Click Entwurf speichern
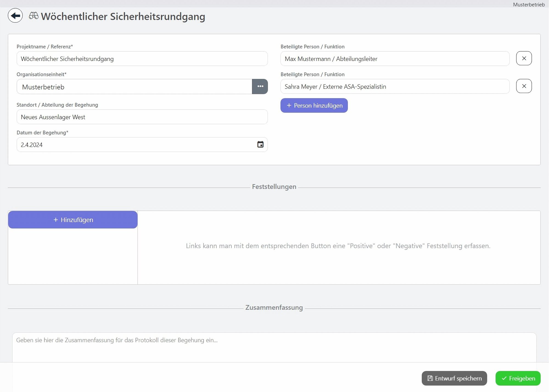The image size is (549, 392). point(454,378)
